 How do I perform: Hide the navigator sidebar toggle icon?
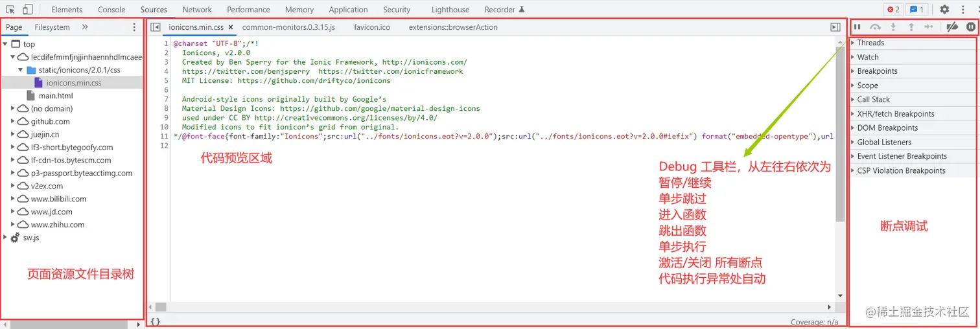coord(156,27)
